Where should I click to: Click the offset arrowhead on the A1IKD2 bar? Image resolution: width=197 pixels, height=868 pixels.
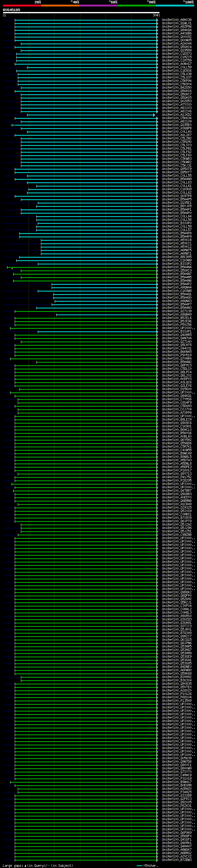[154, 115]
